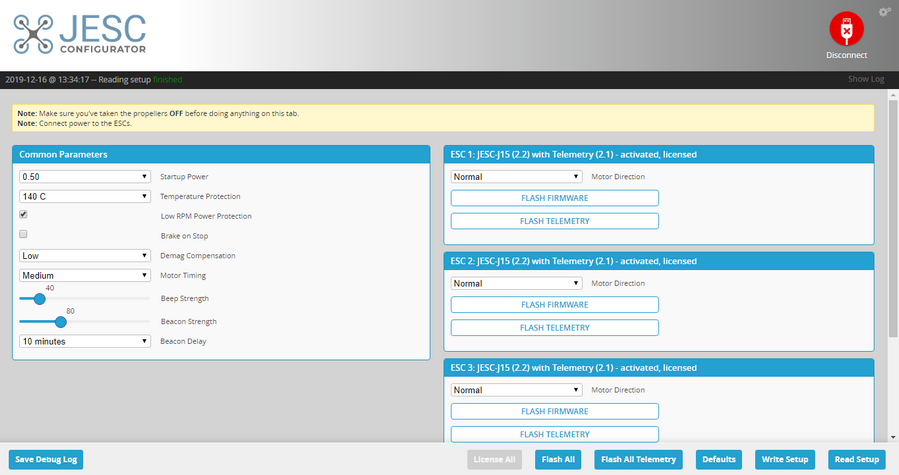Click the red USB Disconnect icon
This screenshot has height=475, width=899.
pyautogui.click(x=846, y=29)
